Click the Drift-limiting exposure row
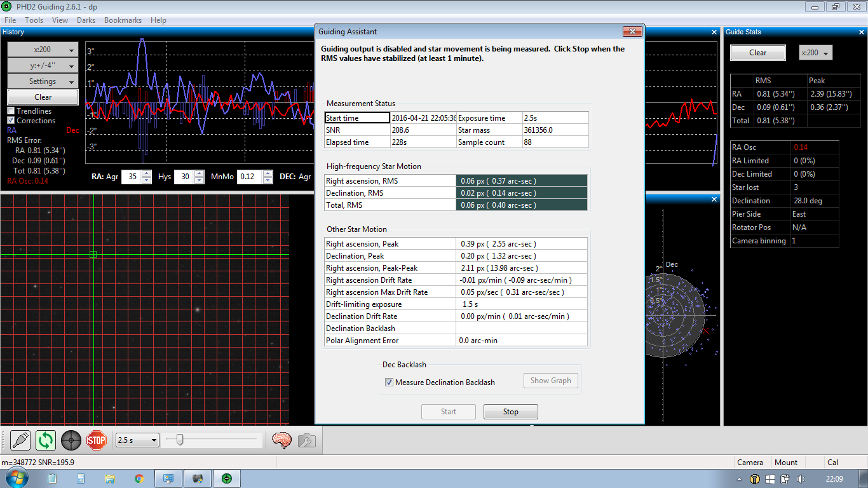Screen dimensions: 868x488 [x=456, y=304]
